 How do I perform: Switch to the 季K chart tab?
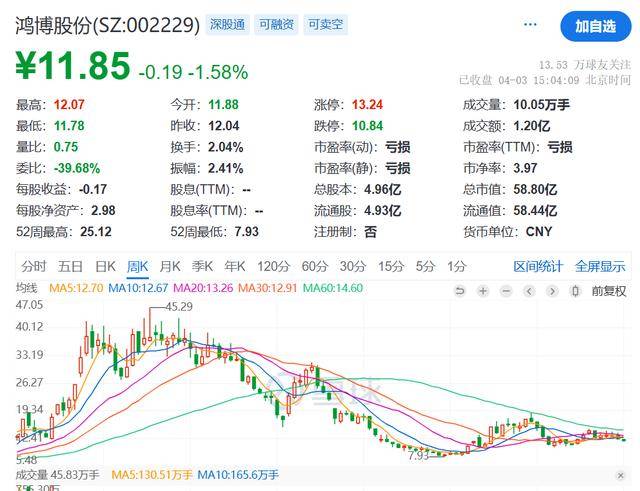202,267
